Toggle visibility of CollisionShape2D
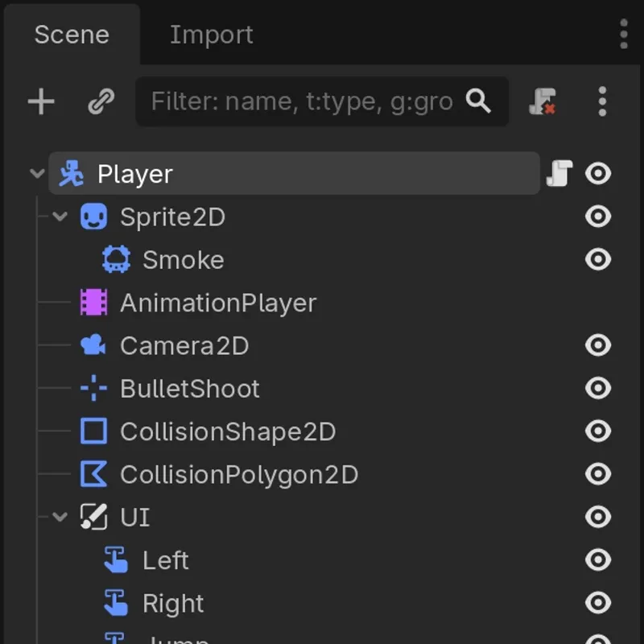Viewport: 644px width, 644px height. click(x=597, y=431)
